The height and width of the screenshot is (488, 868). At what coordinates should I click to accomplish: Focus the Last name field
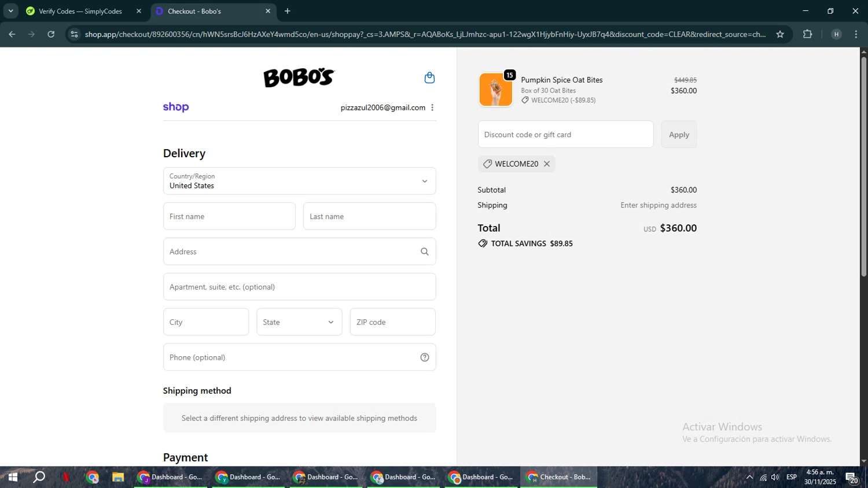point(369,216)
